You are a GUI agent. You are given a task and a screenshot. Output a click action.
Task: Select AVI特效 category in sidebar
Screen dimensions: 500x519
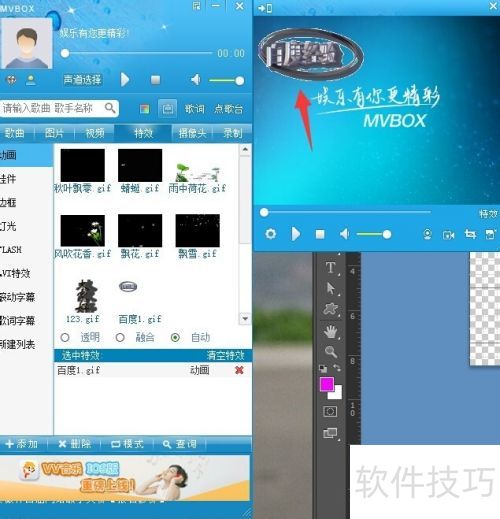click(x=26, y=274)
